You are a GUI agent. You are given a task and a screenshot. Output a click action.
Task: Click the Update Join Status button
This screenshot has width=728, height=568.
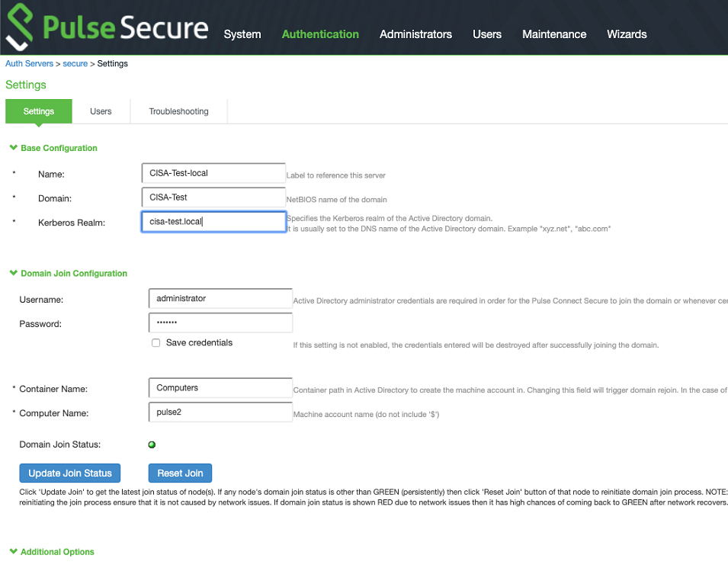69,473
